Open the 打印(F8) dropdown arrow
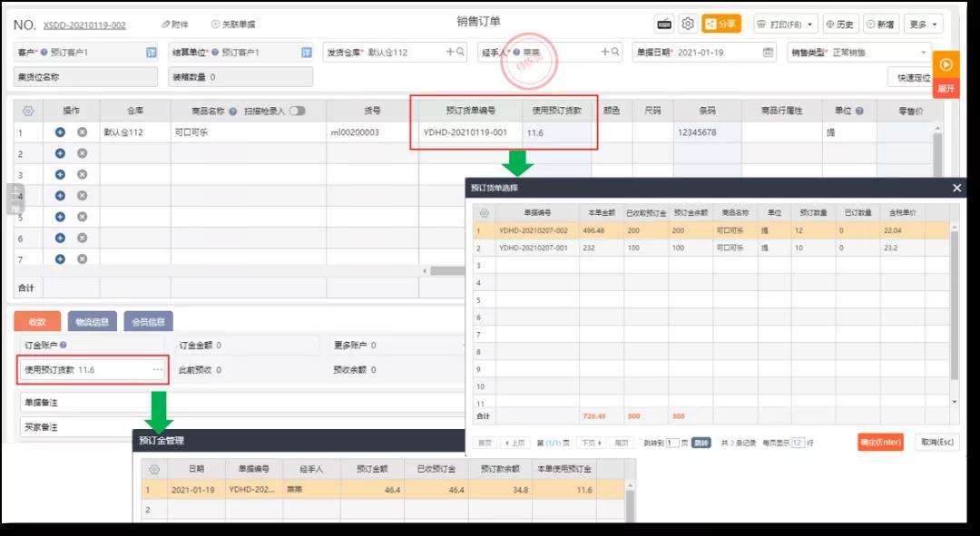 [x=810, y=24]
